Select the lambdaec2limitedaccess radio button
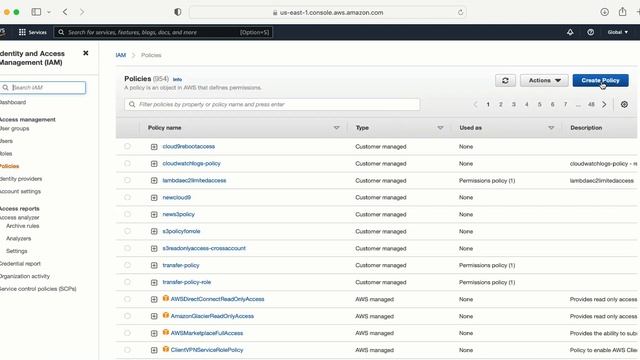 [127, 180]
